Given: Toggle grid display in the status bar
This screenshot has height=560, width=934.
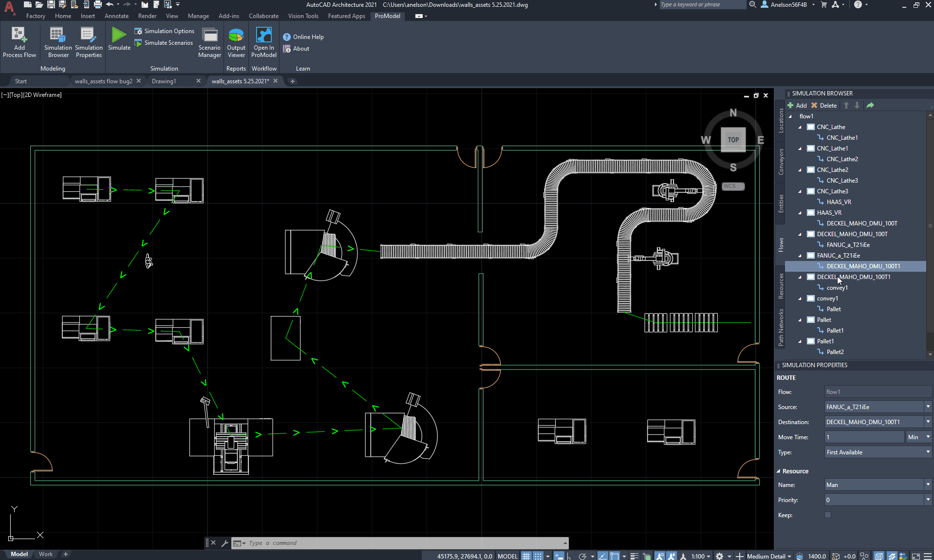Looking at the screenshot, I should coord(525,556).
